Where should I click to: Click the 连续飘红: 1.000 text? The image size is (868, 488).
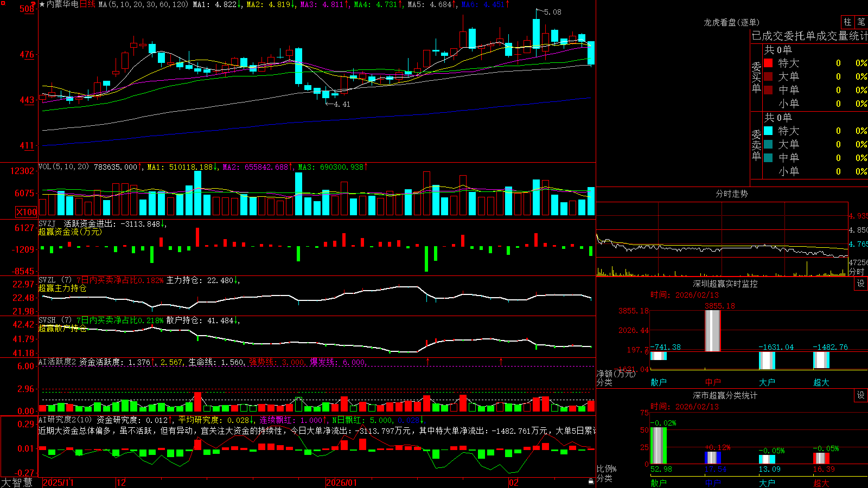291,420
